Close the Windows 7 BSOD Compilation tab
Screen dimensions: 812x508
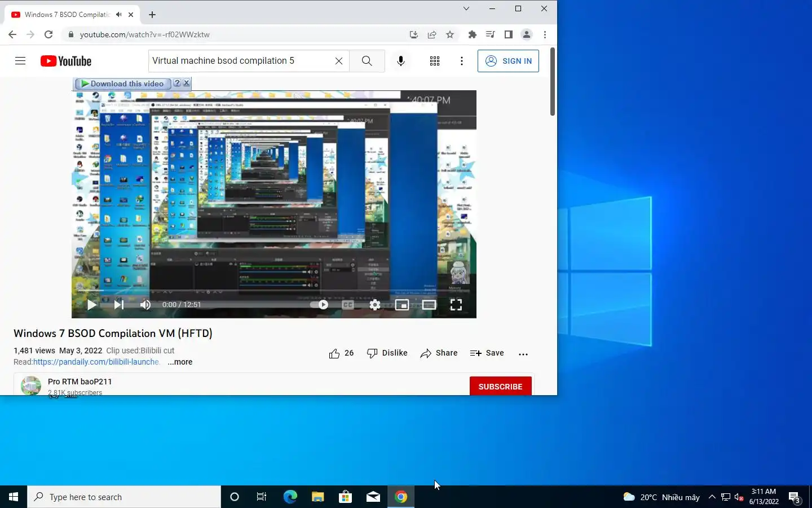pos(131,15)
